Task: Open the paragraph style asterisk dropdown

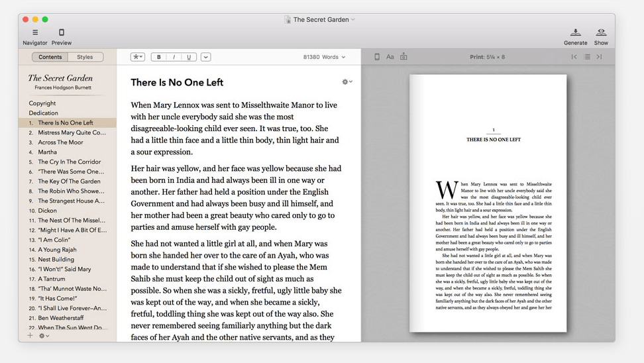Action: point(138,57)
